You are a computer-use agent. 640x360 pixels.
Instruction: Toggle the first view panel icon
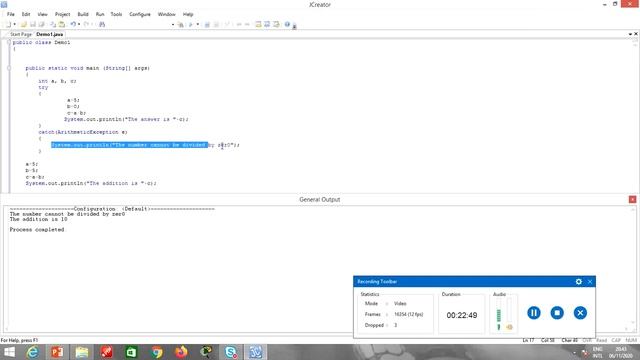pyautogui.click(x=258, y=24)
